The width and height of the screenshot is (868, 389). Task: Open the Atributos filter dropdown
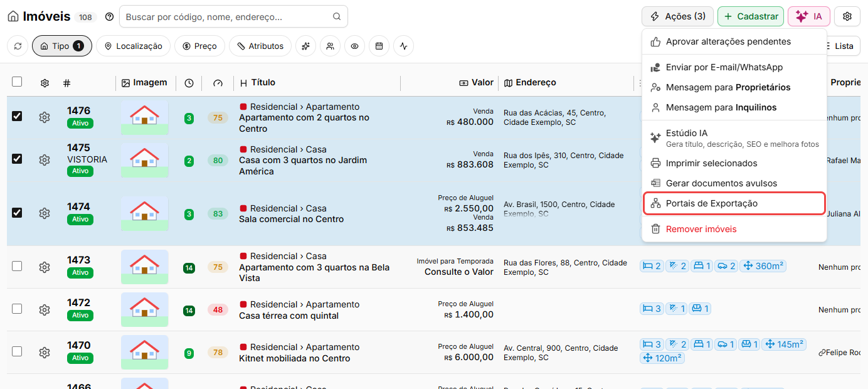[x=260, y=46]
